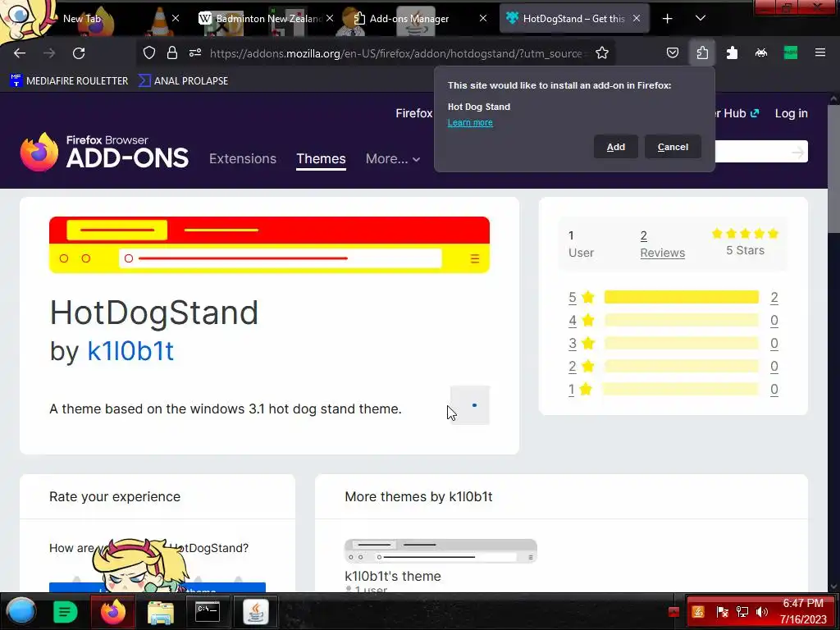Bookmark this page with the star
Image resolution: width=840 pixels, height=630 pixels.
[x=602, y=52]
